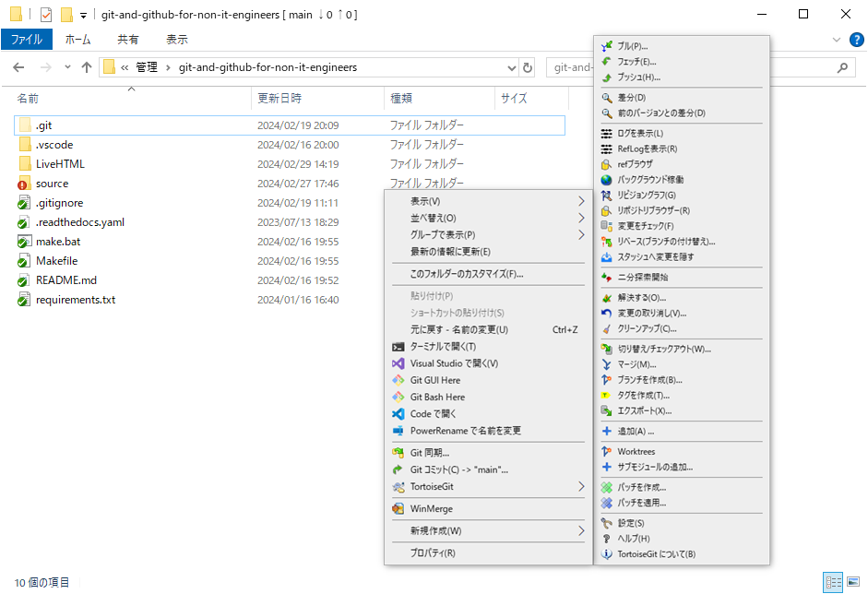Image resolution: width=868 pixels, height=594 pixels.
Task: Click the WinMerge icon in context menu
Action: (398, 509)
